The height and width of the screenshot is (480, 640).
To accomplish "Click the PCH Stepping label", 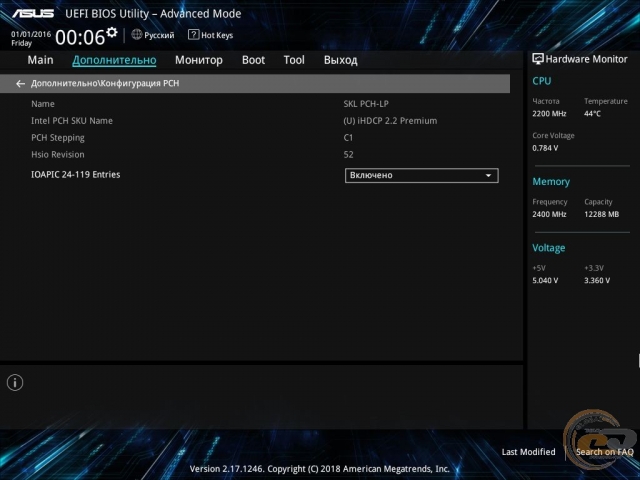I will (x=58, y=138).
